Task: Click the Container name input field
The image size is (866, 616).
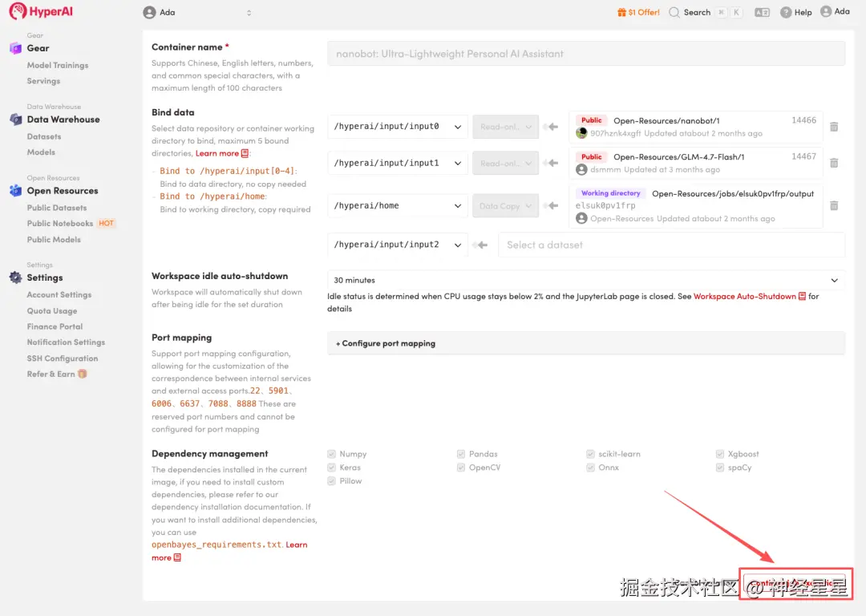Action: click(586, 54)
